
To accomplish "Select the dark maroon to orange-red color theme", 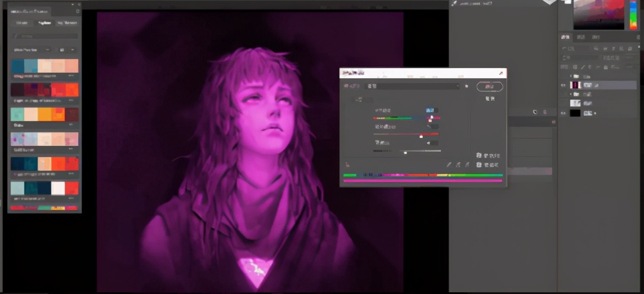I will [x=44, y=90].
